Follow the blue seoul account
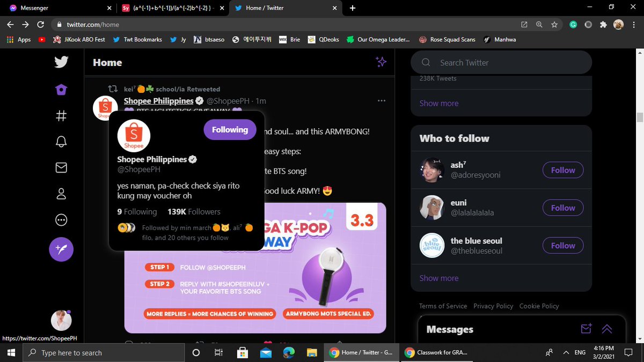This screenshot has height=362, width=644. point(563,246)
